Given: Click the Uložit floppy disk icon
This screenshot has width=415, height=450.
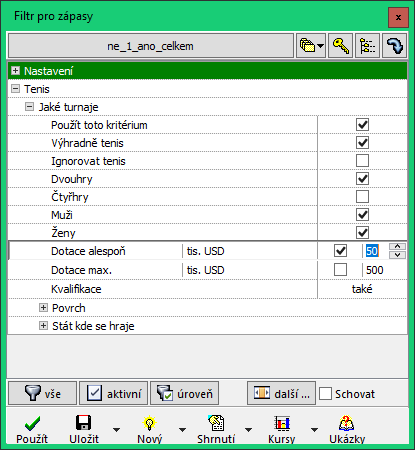Looking at the screenshot, I should (83, 423).
